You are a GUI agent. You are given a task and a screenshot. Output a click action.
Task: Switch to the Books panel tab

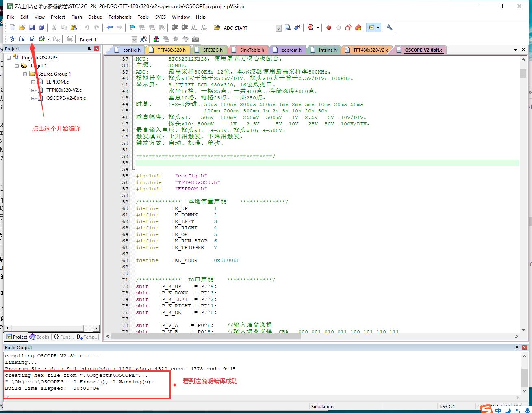(39, 337)
